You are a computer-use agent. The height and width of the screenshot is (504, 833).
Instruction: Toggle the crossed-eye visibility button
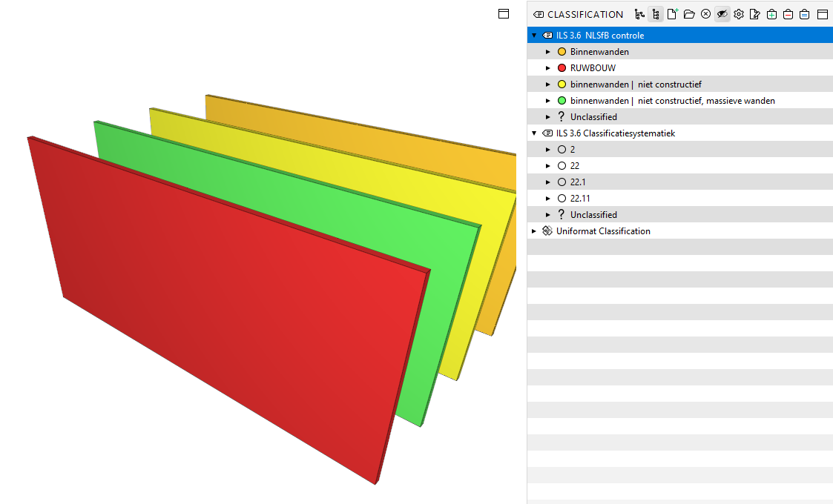[722, 14]
